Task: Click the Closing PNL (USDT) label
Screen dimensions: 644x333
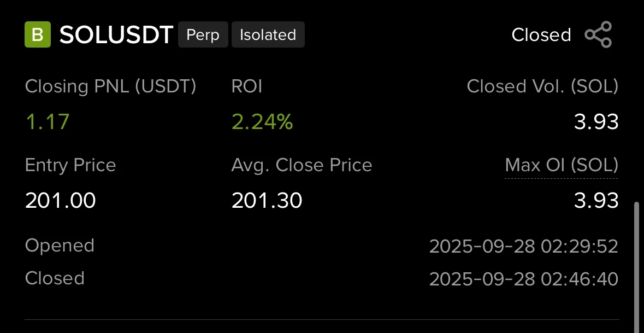Action: tap(110, 86)
